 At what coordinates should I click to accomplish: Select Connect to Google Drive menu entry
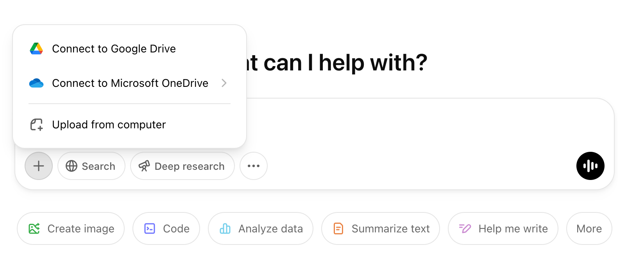(114, 49)
